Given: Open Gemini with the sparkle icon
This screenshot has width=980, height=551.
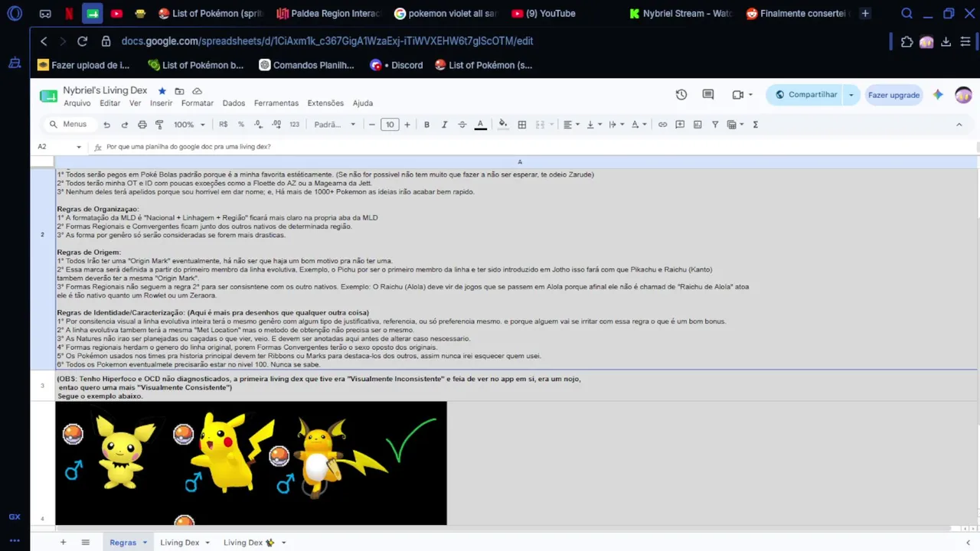Looking at the screenshot, I should coord(938,95).
